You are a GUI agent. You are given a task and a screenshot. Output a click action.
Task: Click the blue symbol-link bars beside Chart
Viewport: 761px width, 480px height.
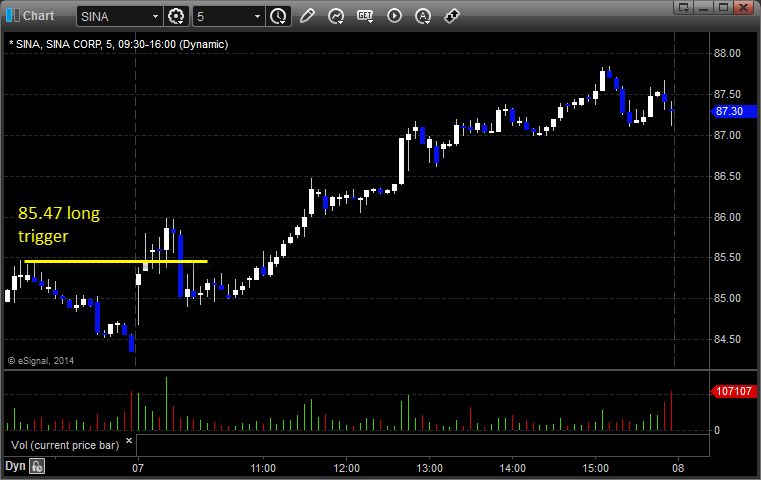pyautogui.click(x=13, y=16)
